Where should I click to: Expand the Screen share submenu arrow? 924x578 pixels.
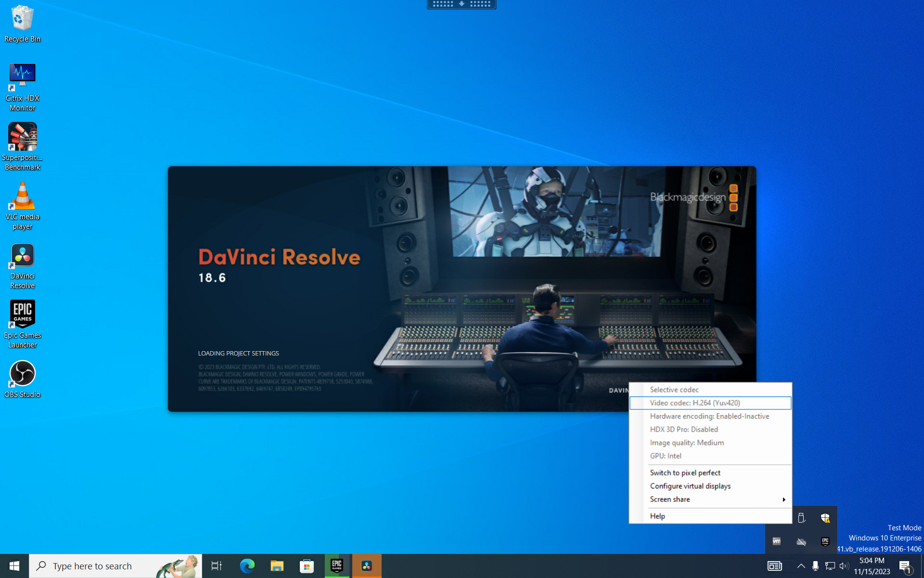pos(784,499)
